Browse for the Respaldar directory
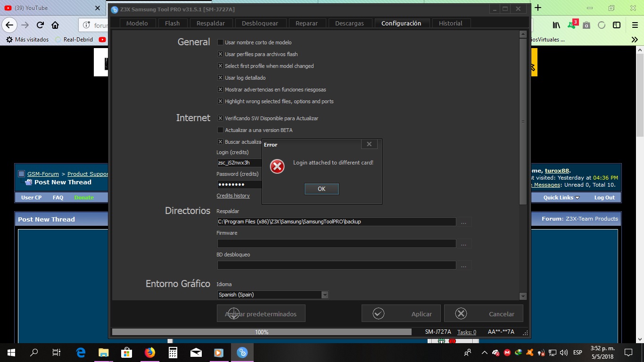 tap(464, 222)
